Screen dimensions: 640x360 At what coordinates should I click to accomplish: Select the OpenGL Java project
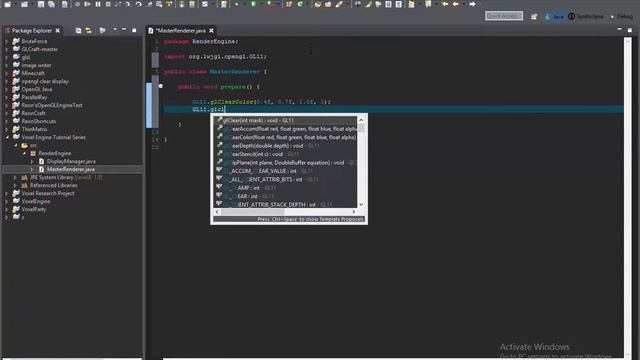click(x=37, y=89)
